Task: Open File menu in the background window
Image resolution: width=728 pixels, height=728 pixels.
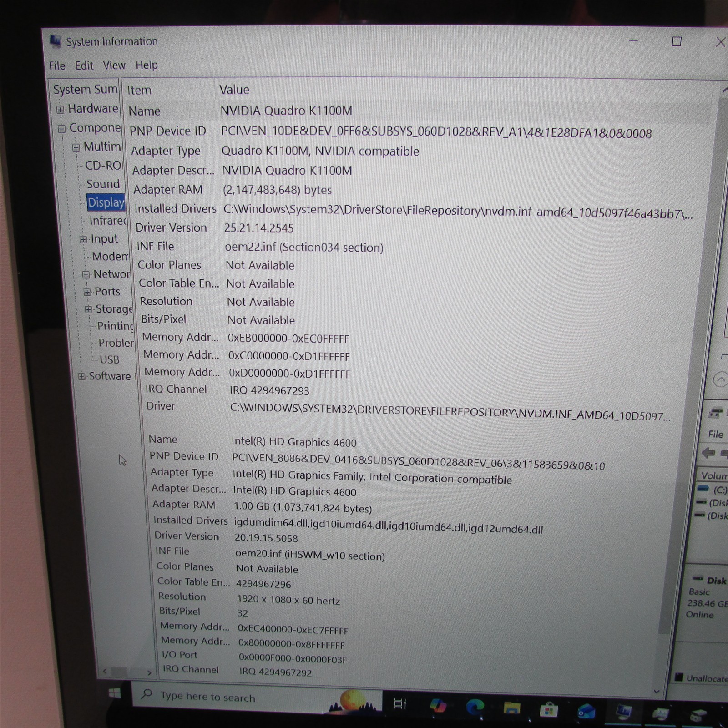Action: coord(715,435)
